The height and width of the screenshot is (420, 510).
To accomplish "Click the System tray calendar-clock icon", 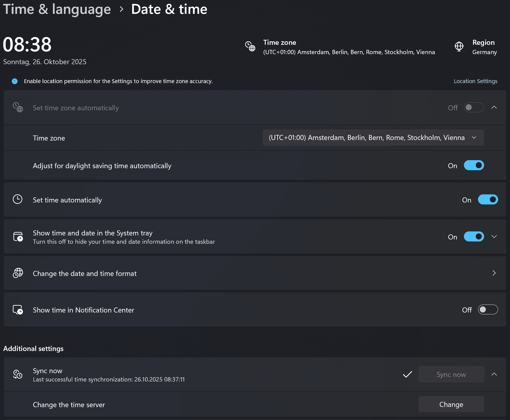I will point(18,237).
